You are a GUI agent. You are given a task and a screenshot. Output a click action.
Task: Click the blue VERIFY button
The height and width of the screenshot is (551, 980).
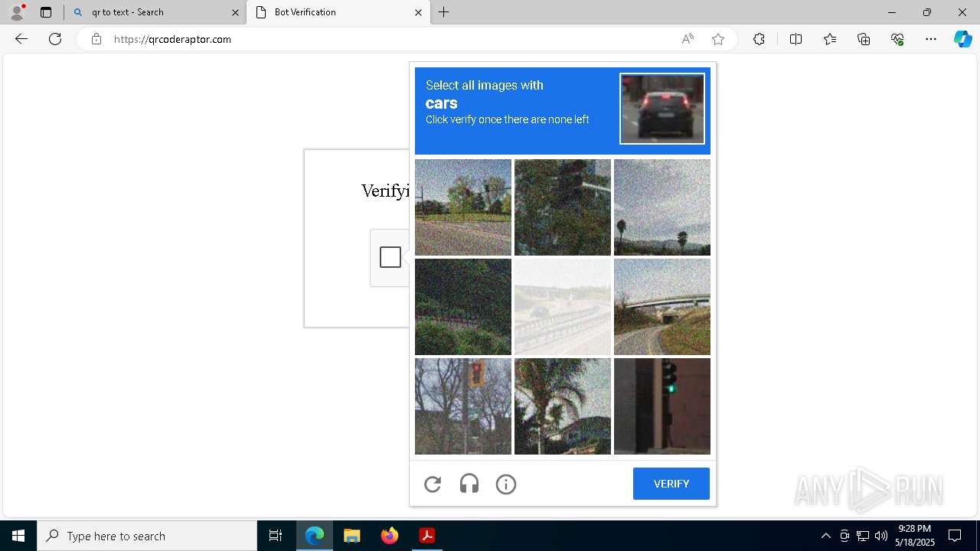click(671, 484)
